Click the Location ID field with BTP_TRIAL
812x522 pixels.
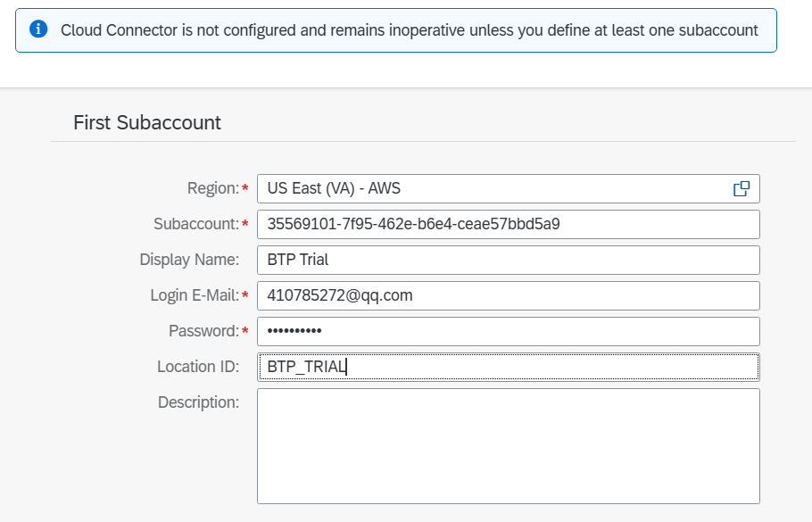508,367
